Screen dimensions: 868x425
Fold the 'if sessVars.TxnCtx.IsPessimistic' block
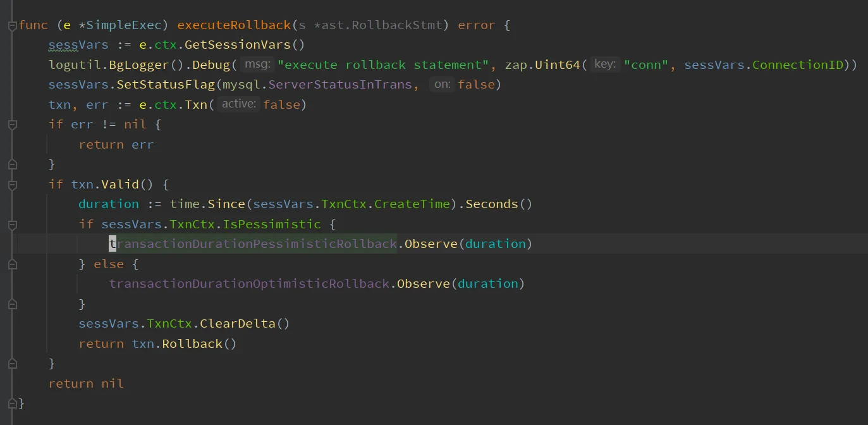point(12,225)
